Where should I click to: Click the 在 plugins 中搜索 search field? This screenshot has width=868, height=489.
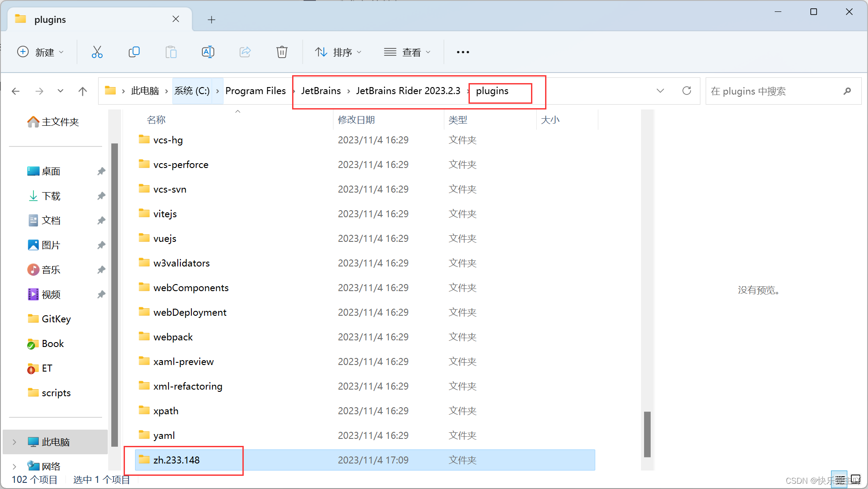click(x=783, y=91)
